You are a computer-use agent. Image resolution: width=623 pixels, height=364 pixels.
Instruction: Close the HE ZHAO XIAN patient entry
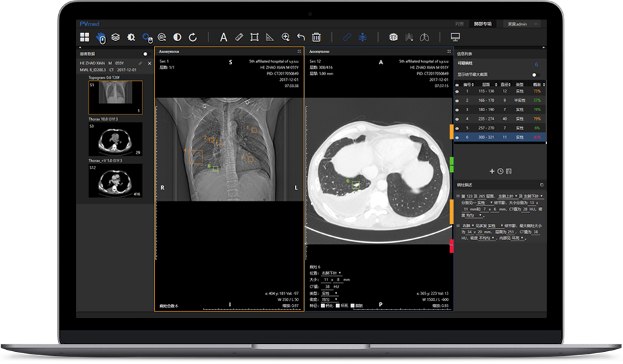point(149,63)
